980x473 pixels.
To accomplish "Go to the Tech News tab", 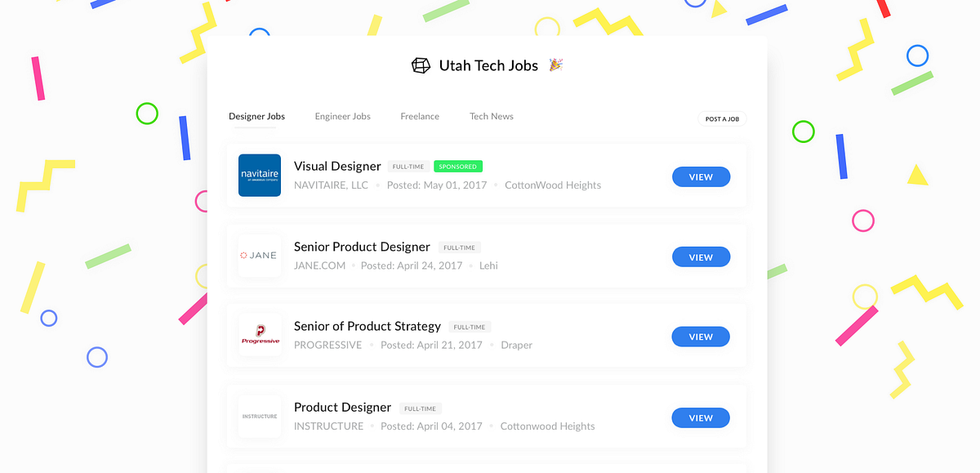I will [492, 117].
